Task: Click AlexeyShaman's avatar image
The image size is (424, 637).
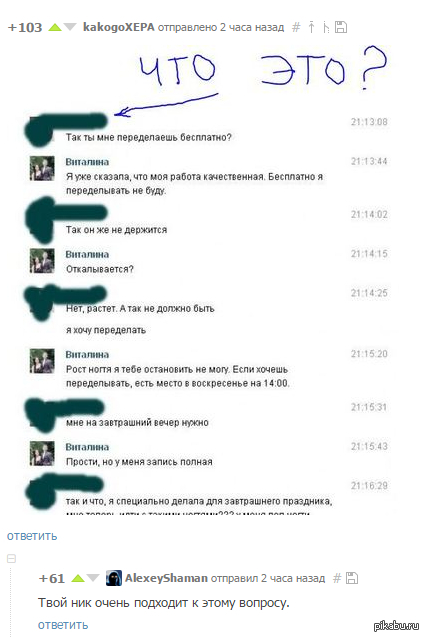Action: pos(114,578)
